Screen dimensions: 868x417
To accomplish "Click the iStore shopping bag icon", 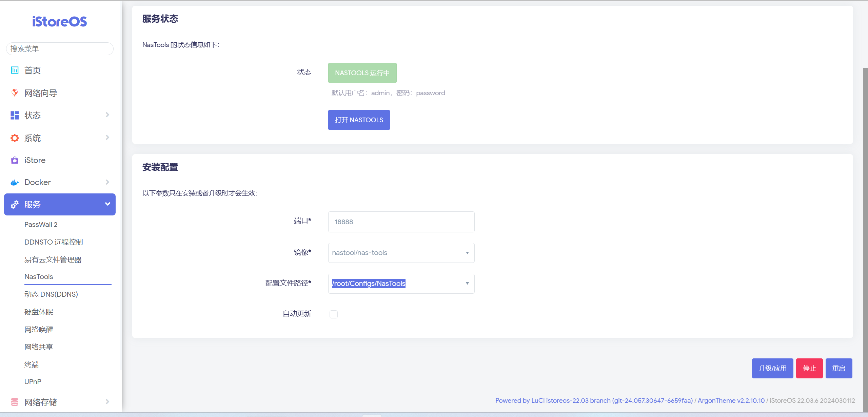I will (x=15, y=160).
